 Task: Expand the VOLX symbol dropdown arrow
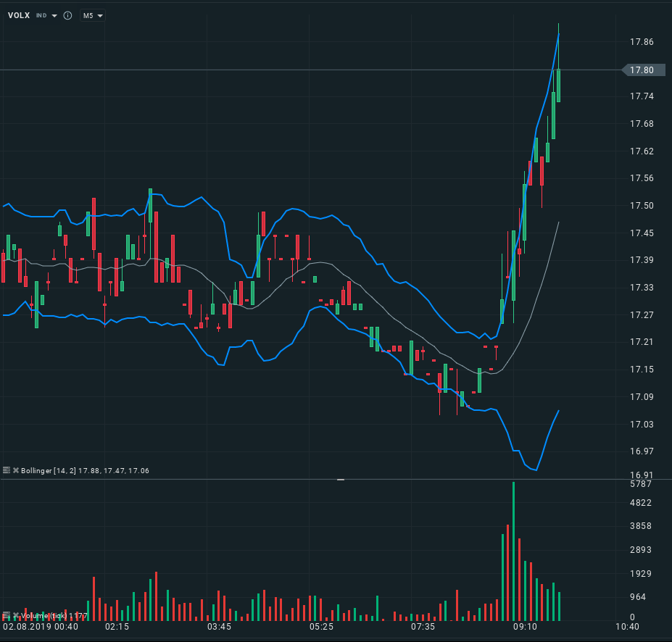(54, 16)
